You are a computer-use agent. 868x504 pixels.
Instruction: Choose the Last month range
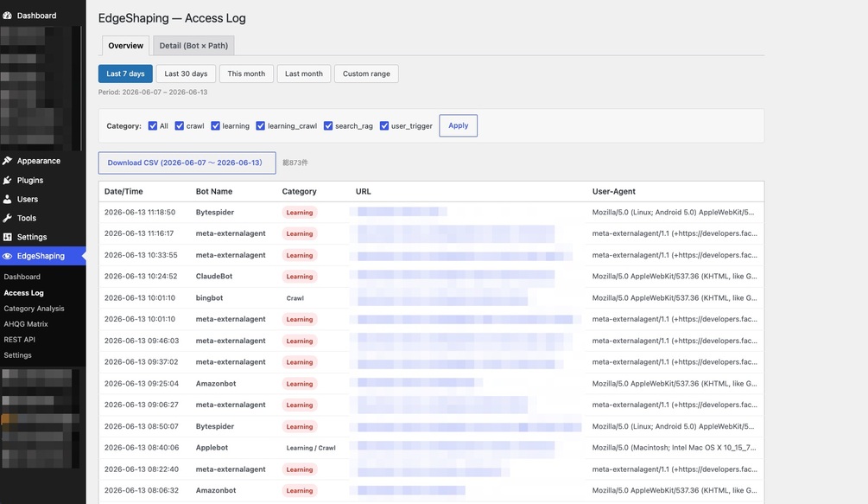(x=304, y=73)
